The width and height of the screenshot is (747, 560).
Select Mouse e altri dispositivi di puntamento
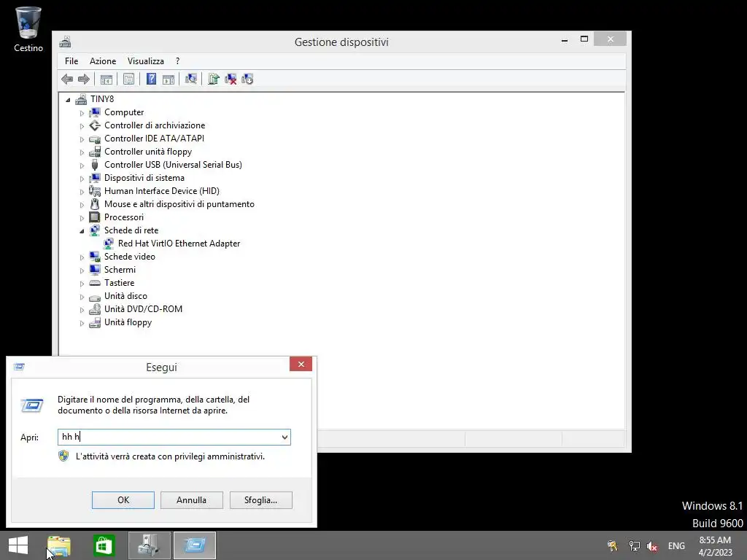[179, 204]
